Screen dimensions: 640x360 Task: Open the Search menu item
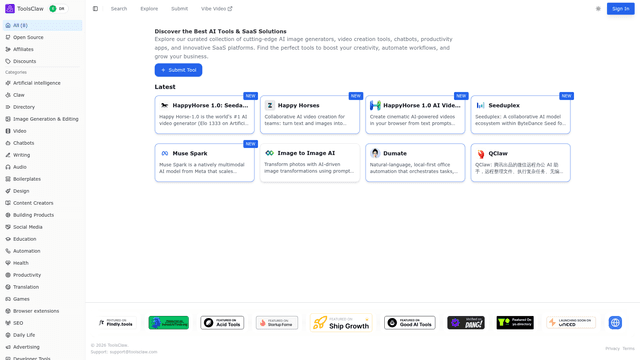[x=119, y=9]
